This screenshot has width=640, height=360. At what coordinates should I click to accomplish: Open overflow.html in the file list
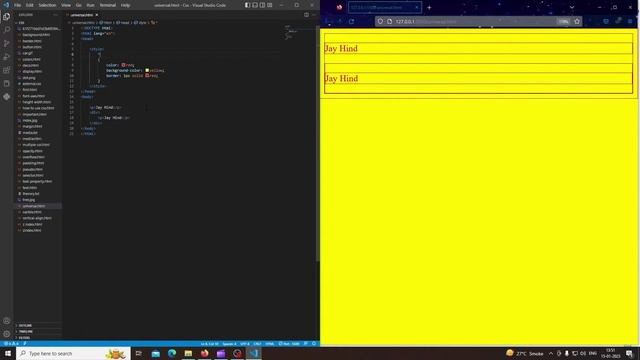coord(38,157)
